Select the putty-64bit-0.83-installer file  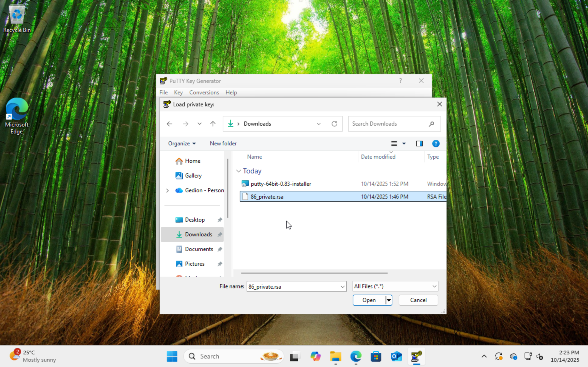(281, 184)
